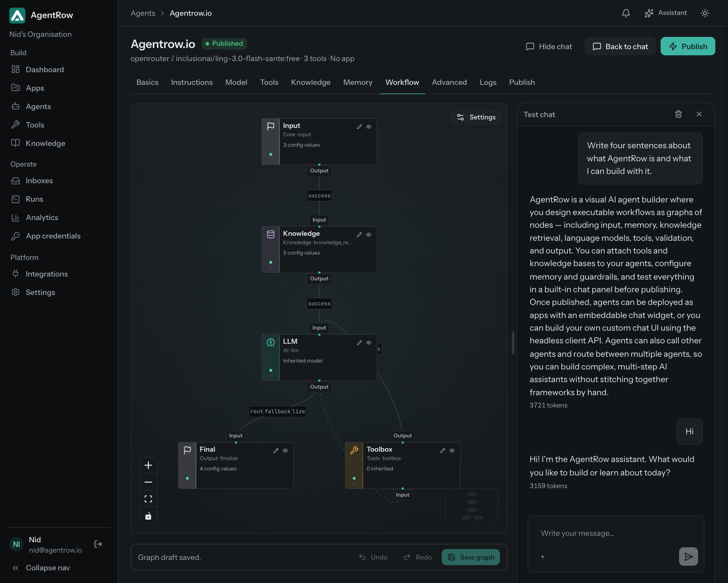Screen dimensions: 728x583
Task: Lock the workflow canvas interactivity
Action: tap(148, 516)
